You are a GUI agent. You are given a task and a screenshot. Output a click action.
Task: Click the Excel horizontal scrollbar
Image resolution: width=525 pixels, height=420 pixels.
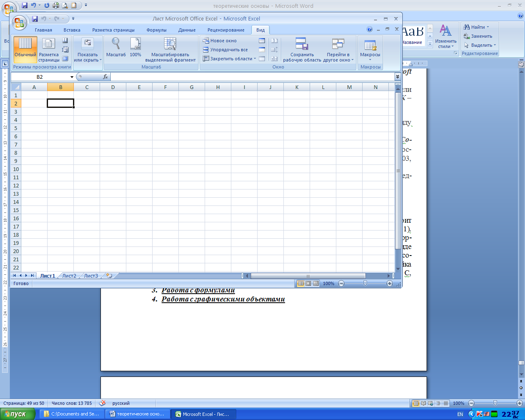(x=308, y=276)
